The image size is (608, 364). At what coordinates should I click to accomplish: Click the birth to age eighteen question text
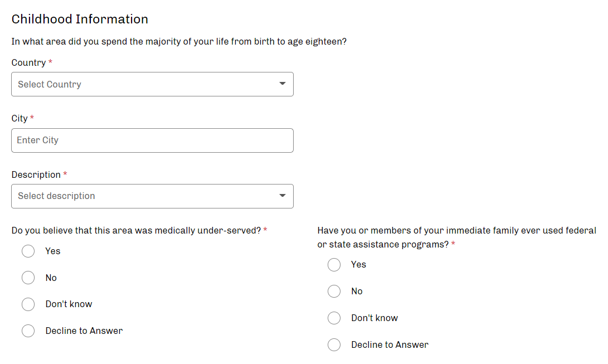tap(179, 42)
